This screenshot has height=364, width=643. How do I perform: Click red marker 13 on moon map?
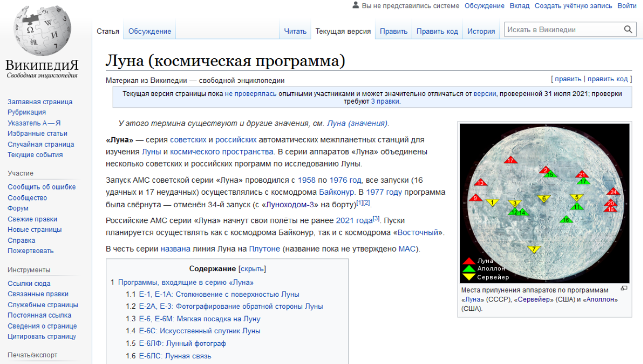(480, 182)
